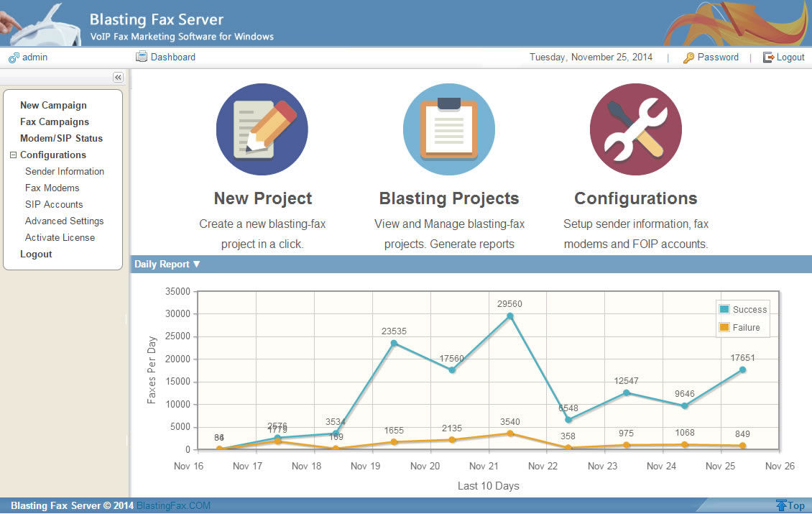Viewport: 812px width, 514px height.
Task: Click the copyright text Blasting Fax Server © 2014
Action: point(72,505)
